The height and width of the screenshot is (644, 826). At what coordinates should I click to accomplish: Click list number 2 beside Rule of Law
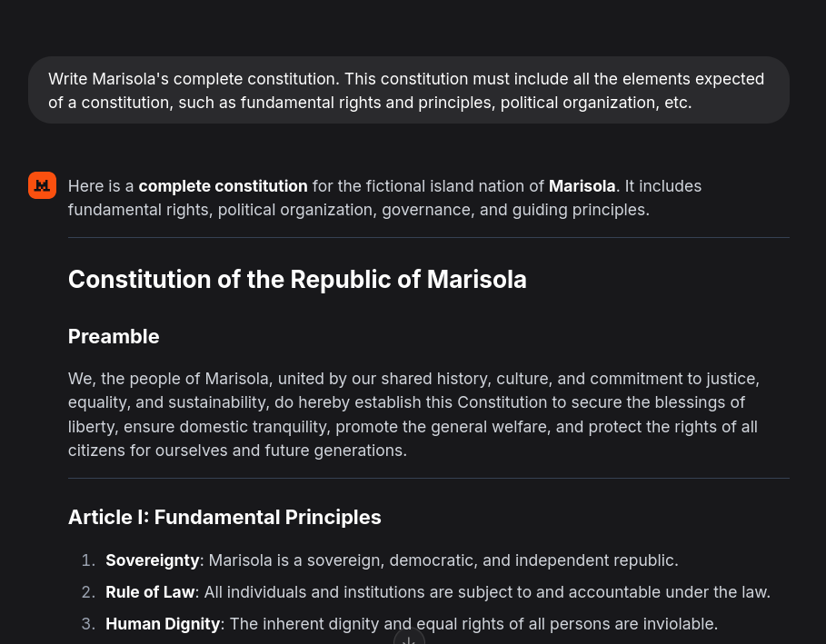(88, 592)
